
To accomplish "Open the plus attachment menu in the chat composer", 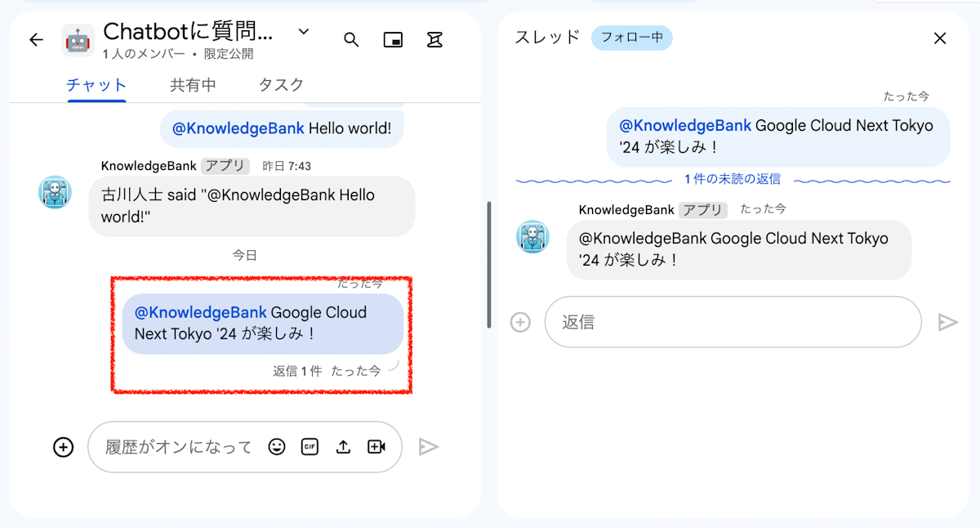I will 63,447.
